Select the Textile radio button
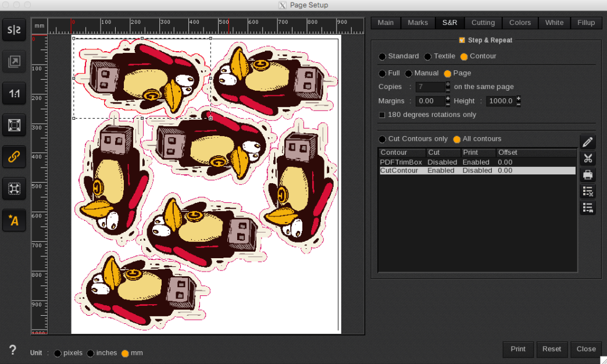This screenshot has height=364, width=607. pos(428,56)
